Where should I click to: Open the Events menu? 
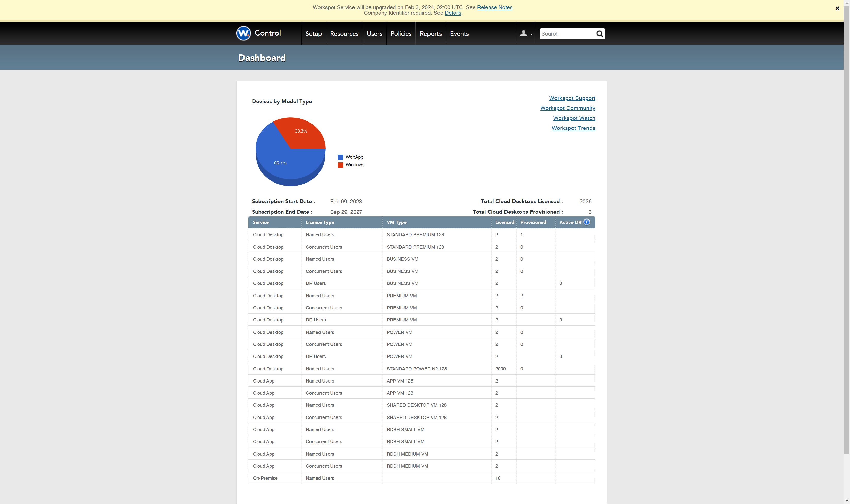coord(459,34)
